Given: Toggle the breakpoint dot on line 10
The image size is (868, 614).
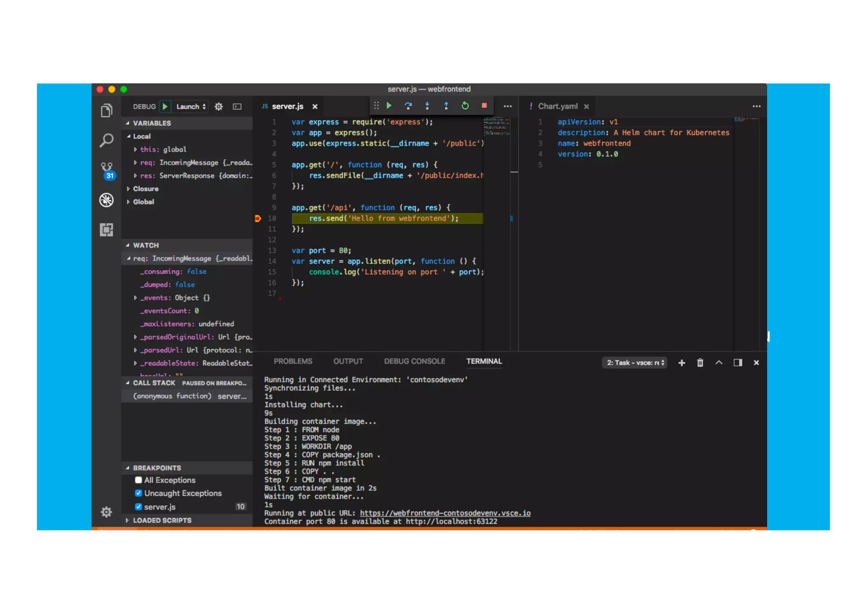Looking at the screenshot, I should pyautogui.click(x=258, y=218).
